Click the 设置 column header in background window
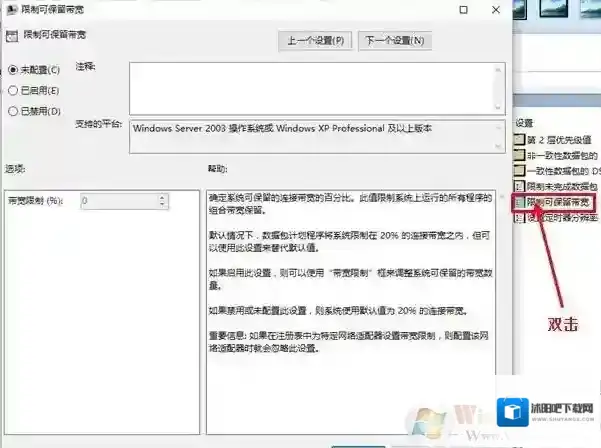Viewport: 601px width, 448px height. point(524,123)
